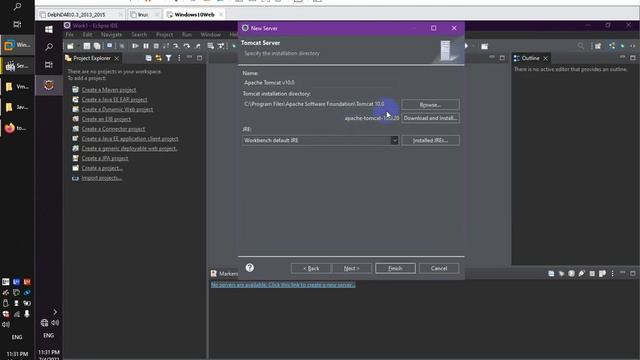The image size is (640, 360).
Task: Open the filter icon in Project Explorer
Action: point(169,58)
